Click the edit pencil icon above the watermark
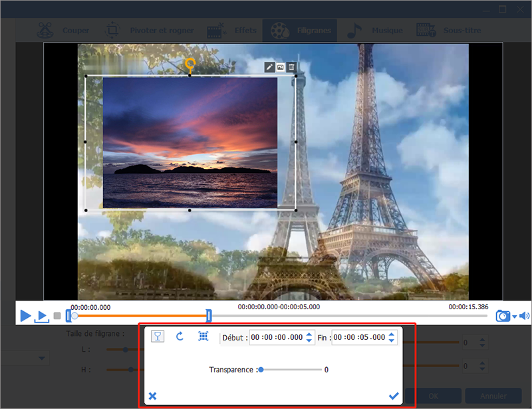Viewport: 532px width, 409px height. (269, 67)
